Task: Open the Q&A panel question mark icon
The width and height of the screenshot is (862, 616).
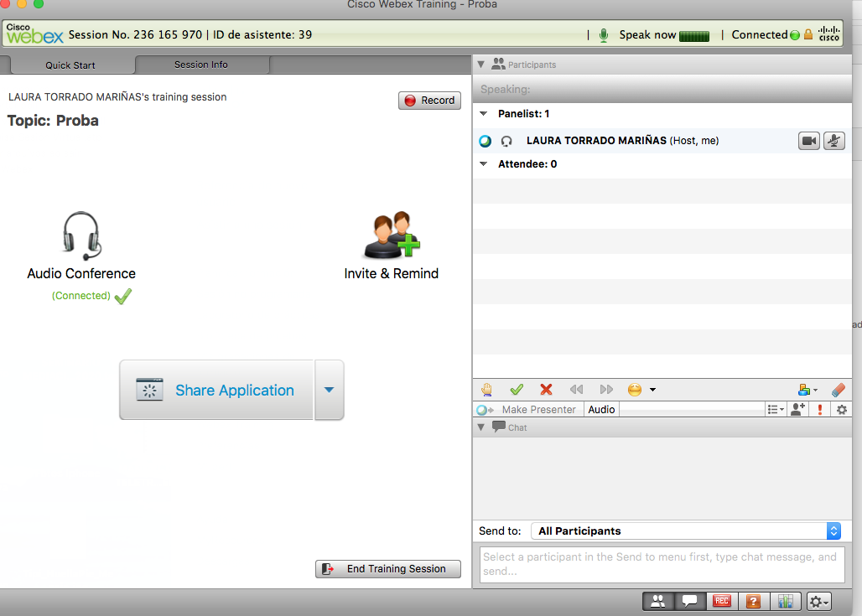Action: [753, 601]
